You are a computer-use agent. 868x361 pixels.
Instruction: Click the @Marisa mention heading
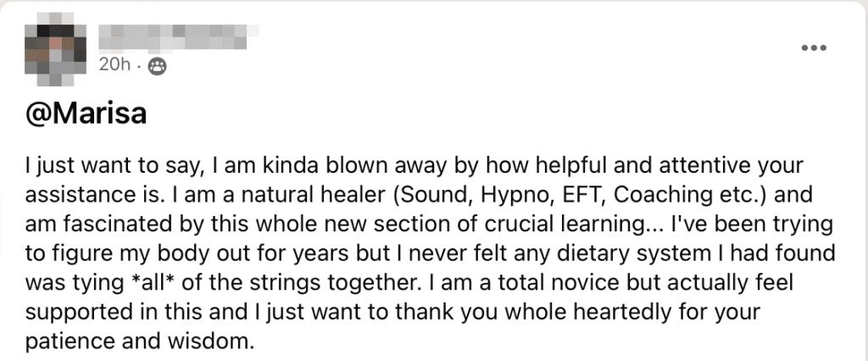(86, 114)
